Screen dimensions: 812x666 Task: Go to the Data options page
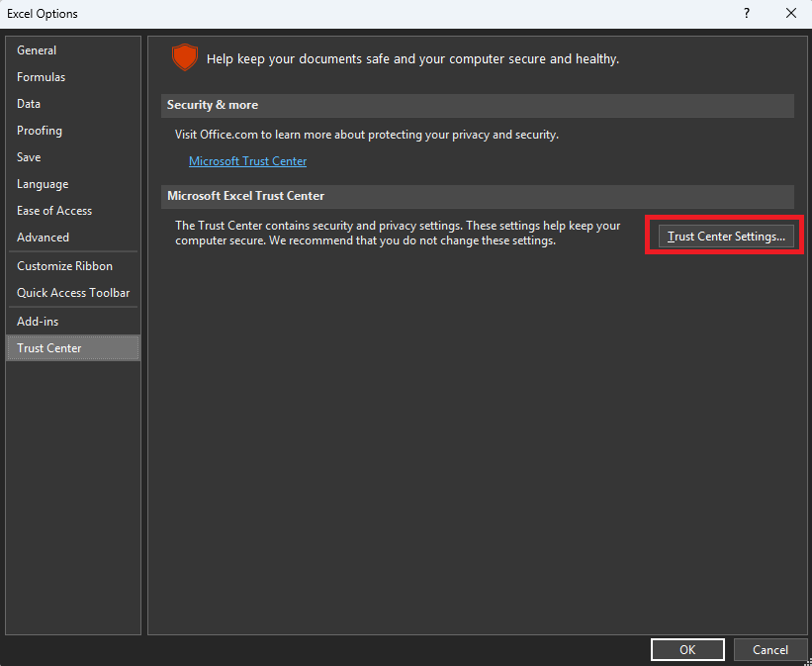point(29,104)
